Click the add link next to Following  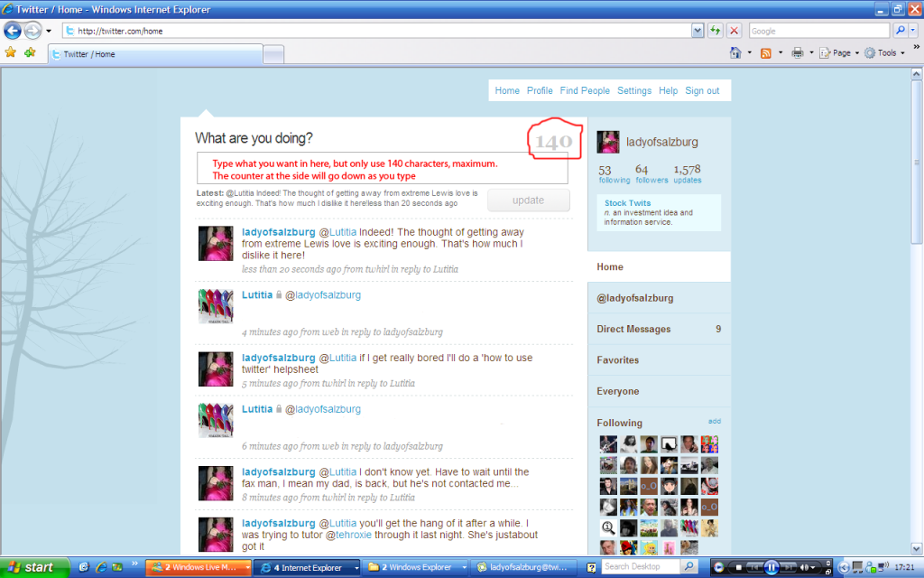point(715,421)
